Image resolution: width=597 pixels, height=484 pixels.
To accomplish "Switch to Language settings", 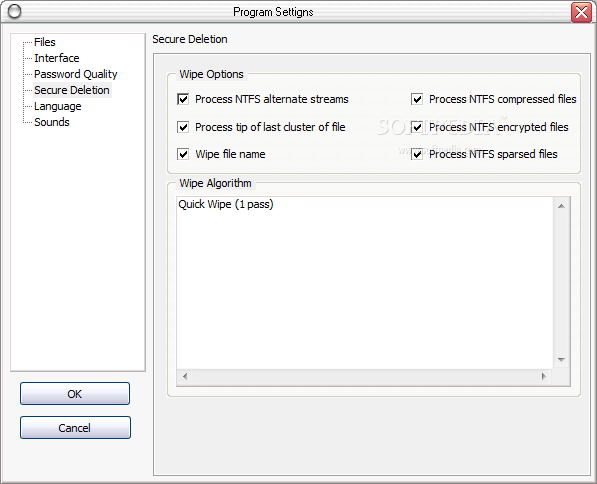I will tap(57, 106).
